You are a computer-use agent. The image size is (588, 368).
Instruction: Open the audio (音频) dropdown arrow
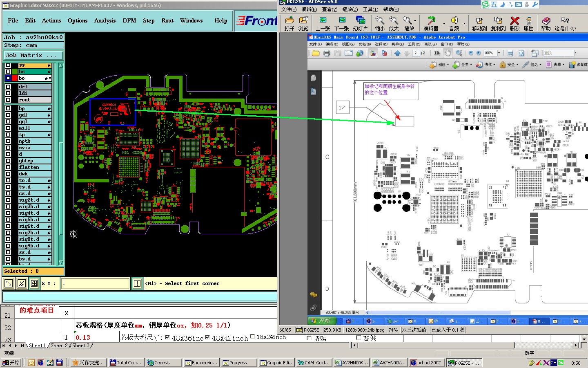(x=464, y=23)
